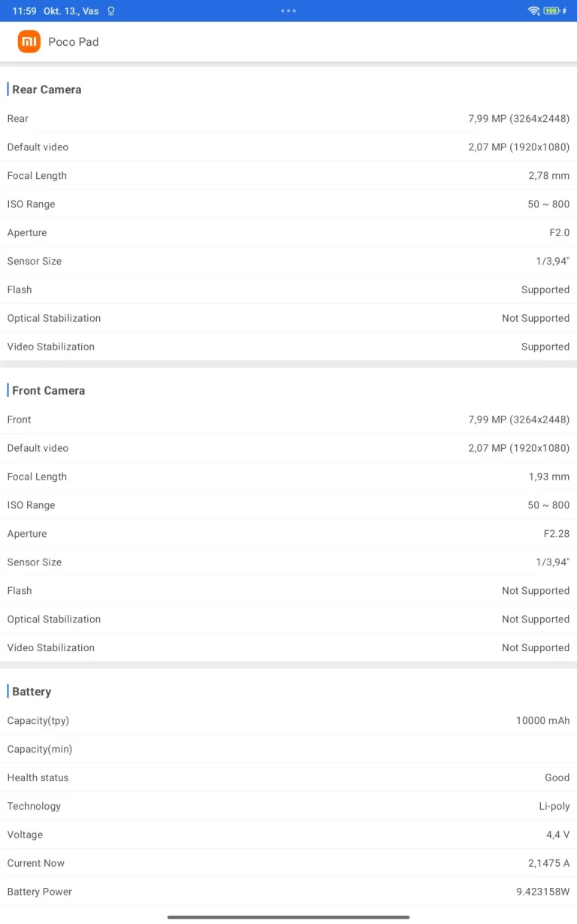Expand the Front Camera section header

pyautogui.click(x=48, y=390)
